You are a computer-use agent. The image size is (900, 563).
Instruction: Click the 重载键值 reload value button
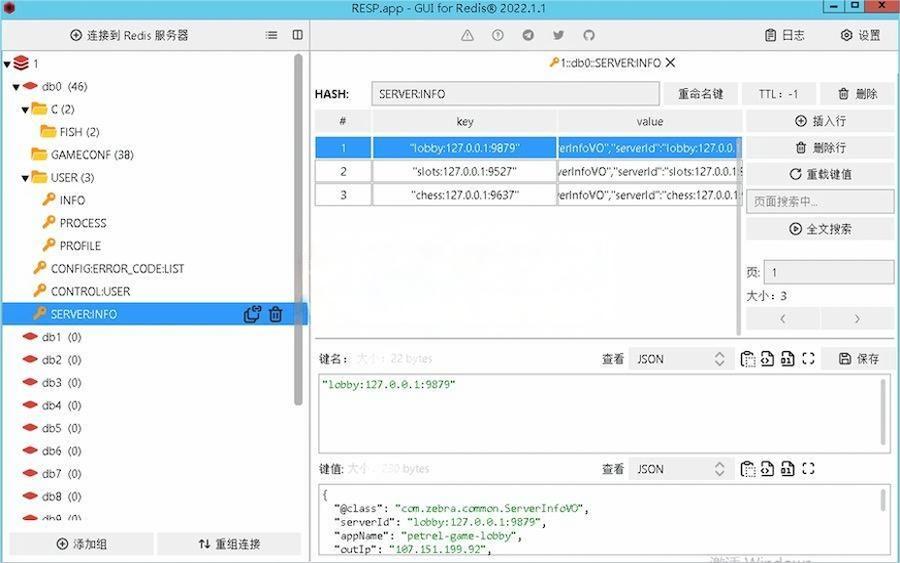820,174
